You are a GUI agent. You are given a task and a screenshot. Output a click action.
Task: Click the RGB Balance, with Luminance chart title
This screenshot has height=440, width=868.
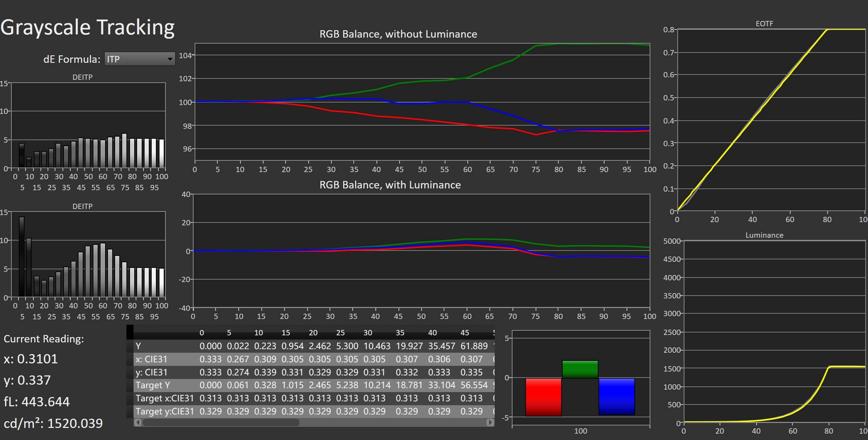[x=390, y=185]
